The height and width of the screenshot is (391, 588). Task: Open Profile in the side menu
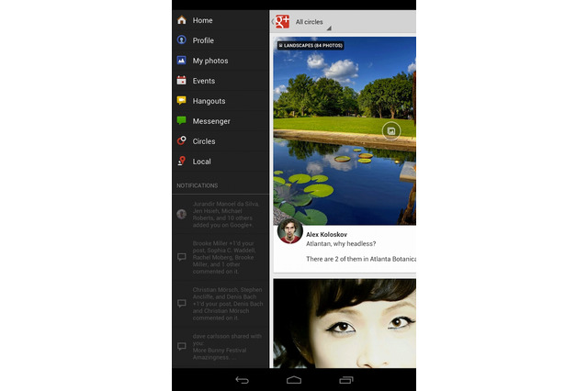pos(220,40)
